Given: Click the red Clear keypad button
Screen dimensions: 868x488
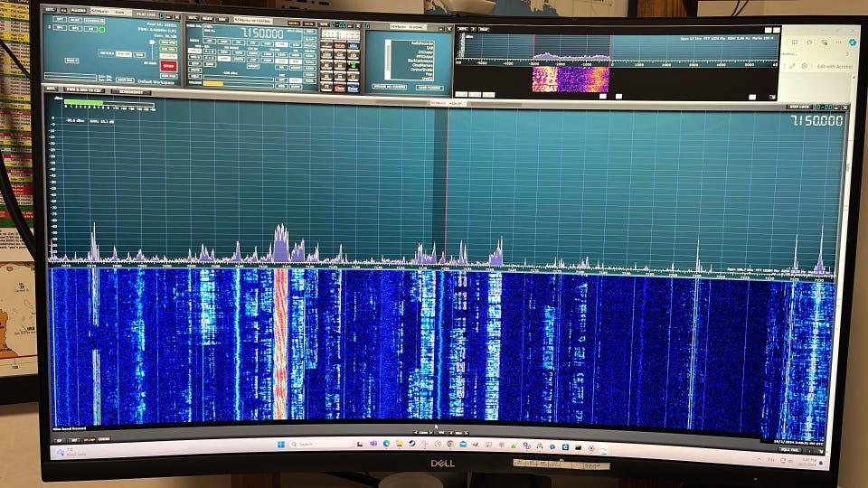Looking at the screenshot, I should [x=340, y=88].
